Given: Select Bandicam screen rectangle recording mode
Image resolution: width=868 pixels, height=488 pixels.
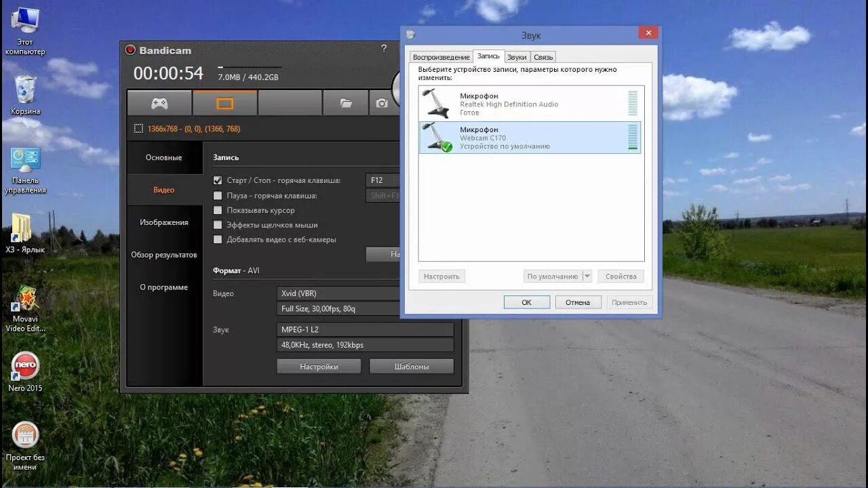Looking at the screenshot, I should (225, 103).
